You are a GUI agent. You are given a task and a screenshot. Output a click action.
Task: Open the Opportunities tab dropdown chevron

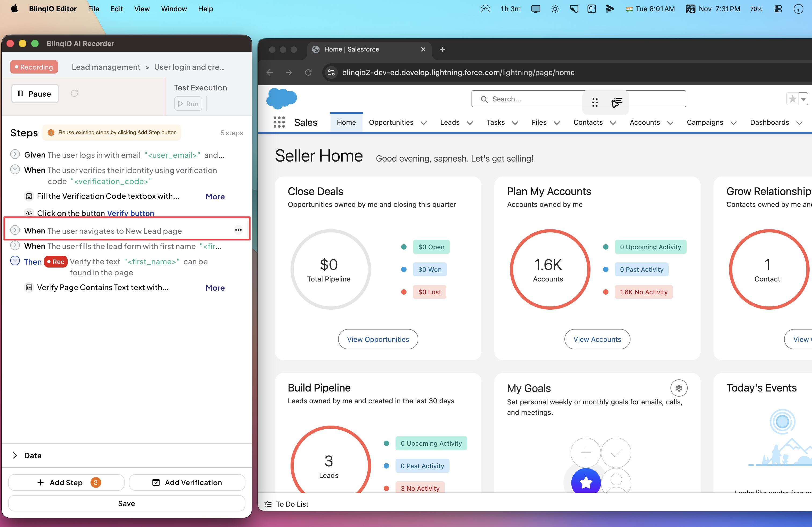[423, 123]
